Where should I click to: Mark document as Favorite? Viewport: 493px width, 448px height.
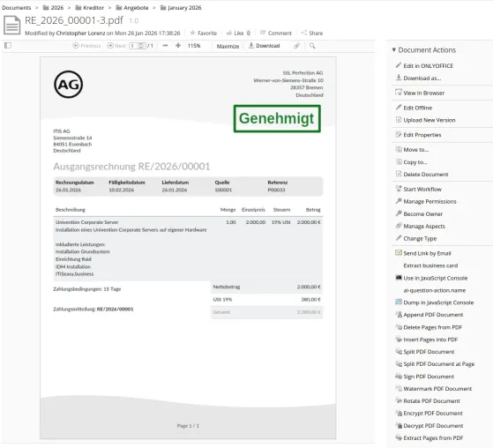tap(204, 33)
